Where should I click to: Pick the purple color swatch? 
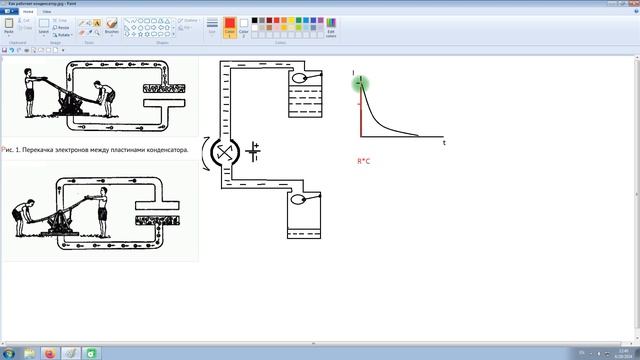(x=321, y=20)
